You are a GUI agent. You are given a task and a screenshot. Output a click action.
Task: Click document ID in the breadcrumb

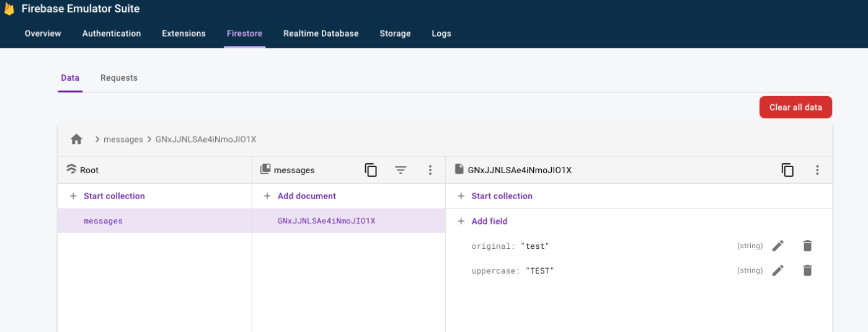pos(206,140)
